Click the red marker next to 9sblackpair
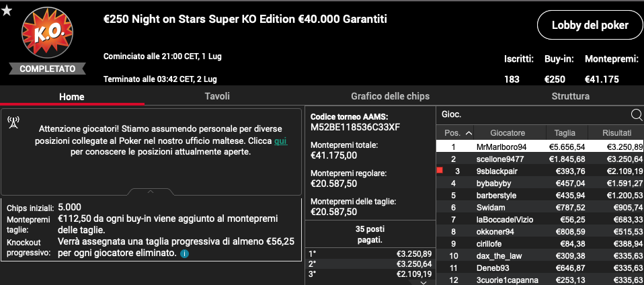Image resolution: width=644 pixels, height=285 pixels. 440,170
